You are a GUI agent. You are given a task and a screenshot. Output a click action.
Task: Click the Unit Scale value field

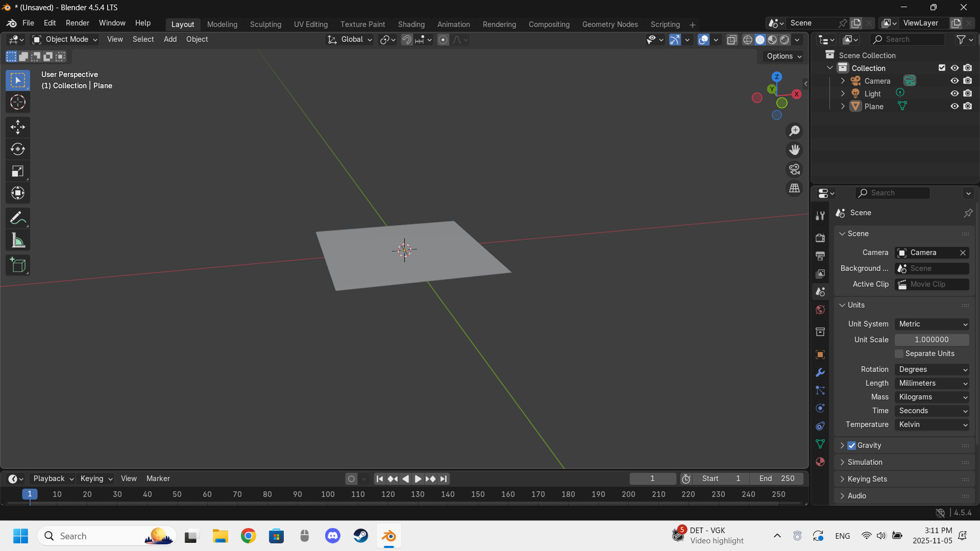pos(932,340)
